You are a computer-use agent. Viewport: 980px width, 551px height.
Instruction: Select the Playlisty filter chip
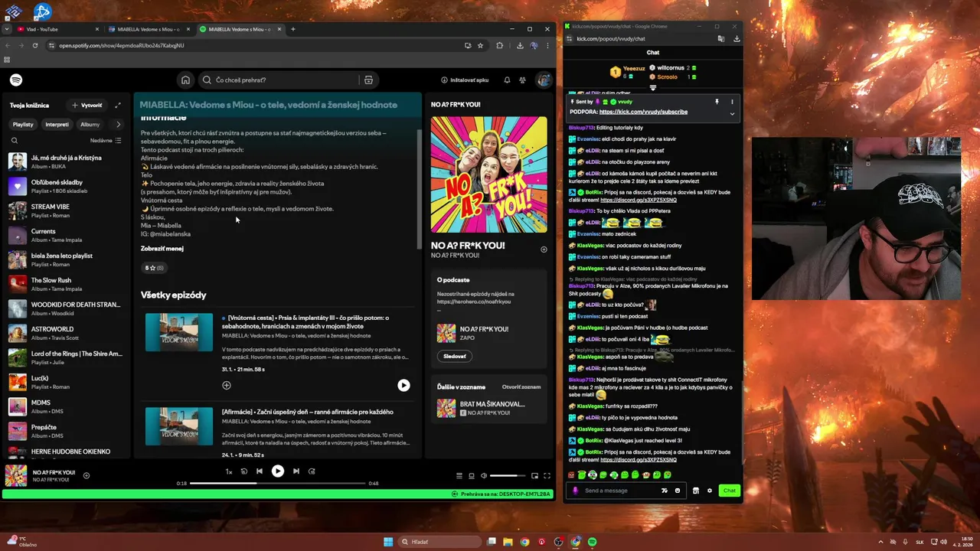tap(23, 124)
